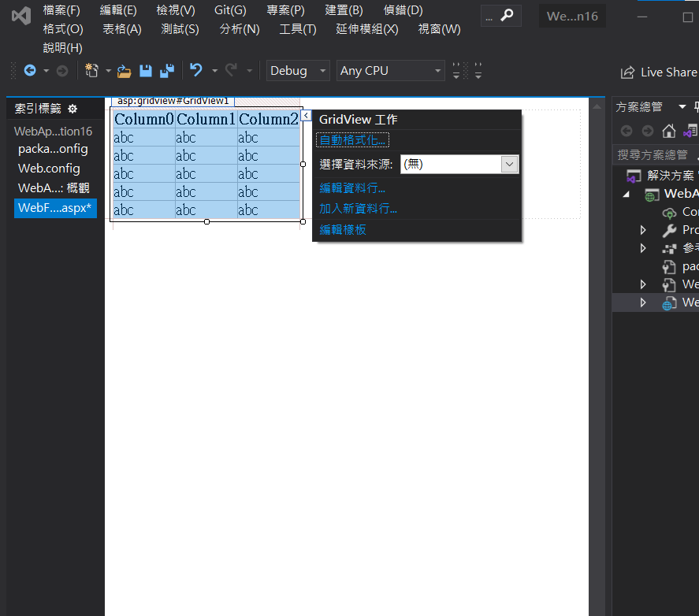Viewport: 699px width, 616px height.
Task: Open the data source (無) combo box
Action: point(459,164)
